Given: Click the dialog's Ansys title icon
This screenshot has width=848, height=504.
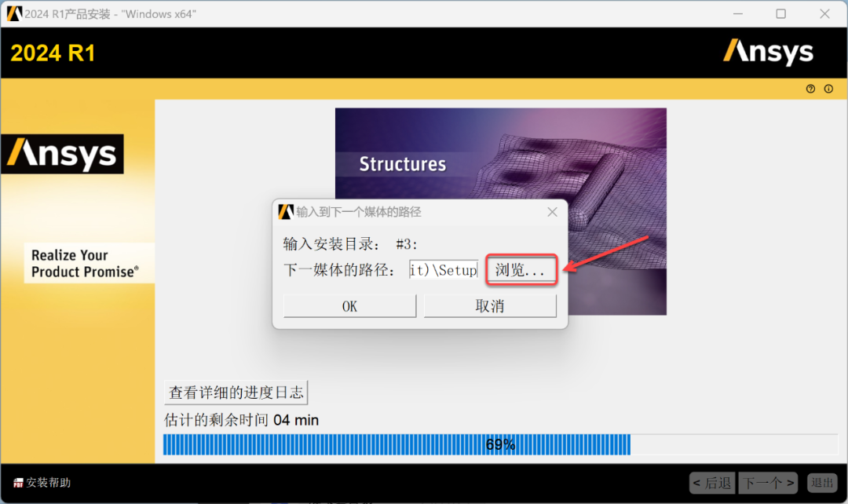Looking at the screenshot, I should (286, 211).
